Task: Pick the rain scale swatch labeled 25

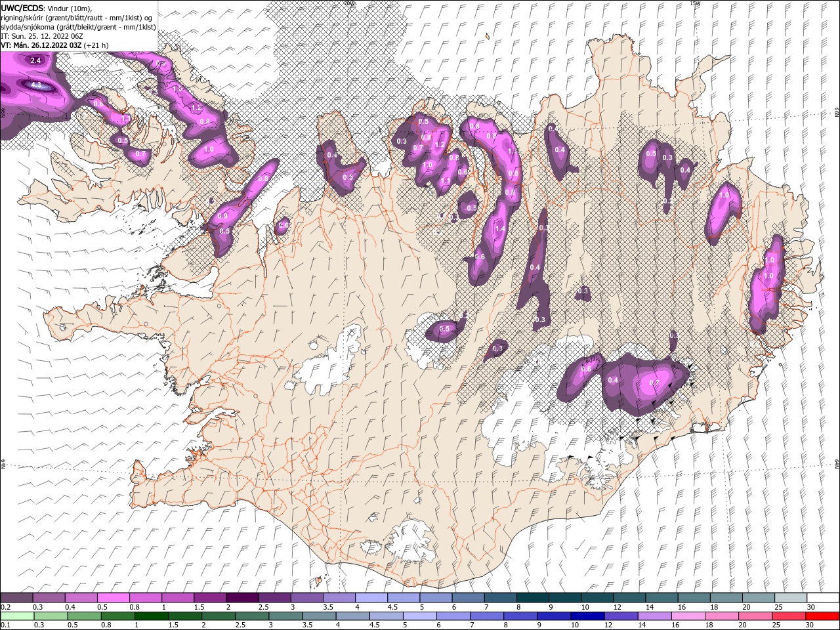Action: click(x=789, y=616)
